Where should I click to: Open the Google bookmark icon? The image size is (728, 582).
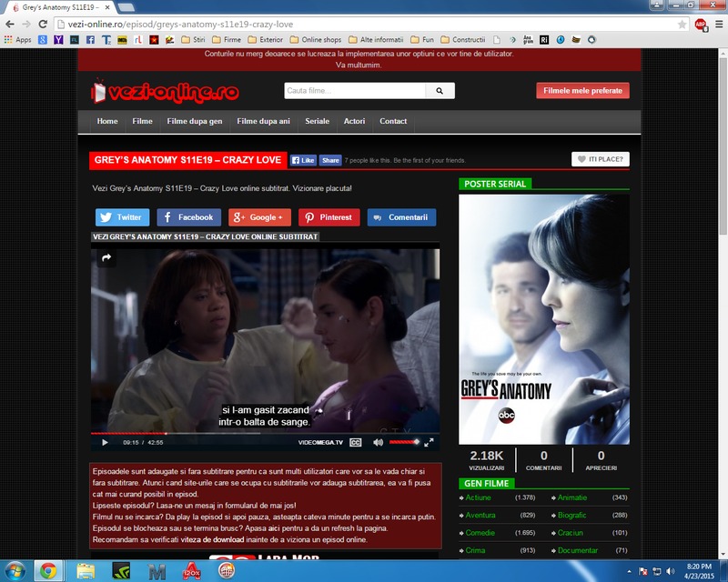click(x=43, y=39)
